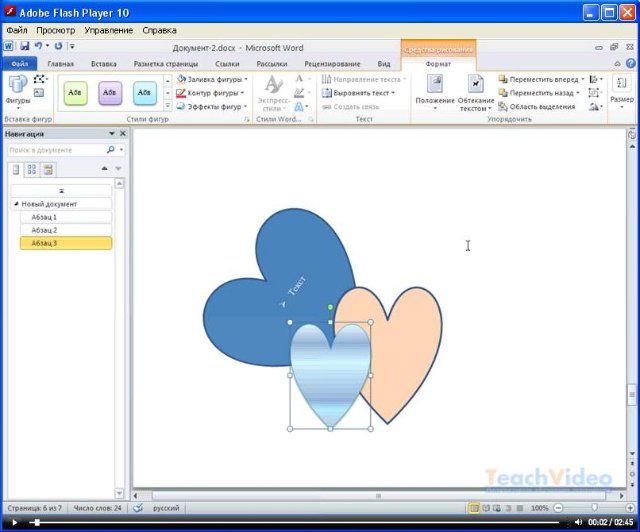Open the Вставка ribbon tab

click(103, 63)
